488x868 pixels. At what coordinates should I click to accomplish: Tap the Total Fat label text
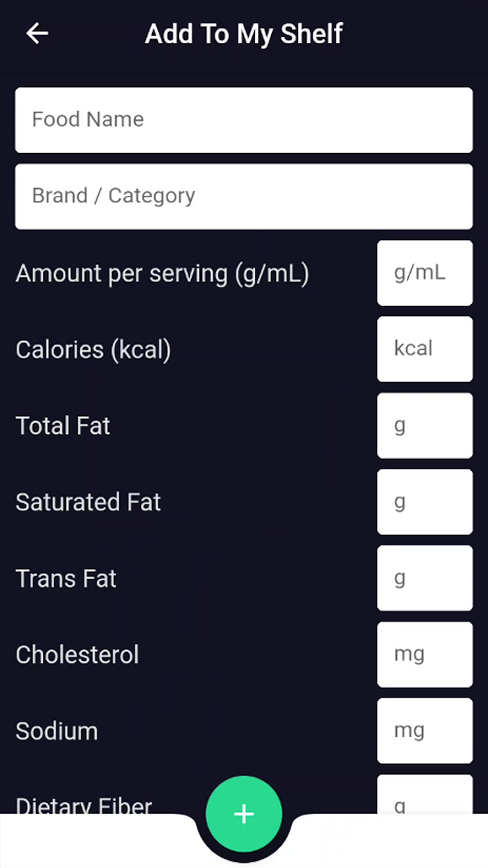tap(63, 426)
